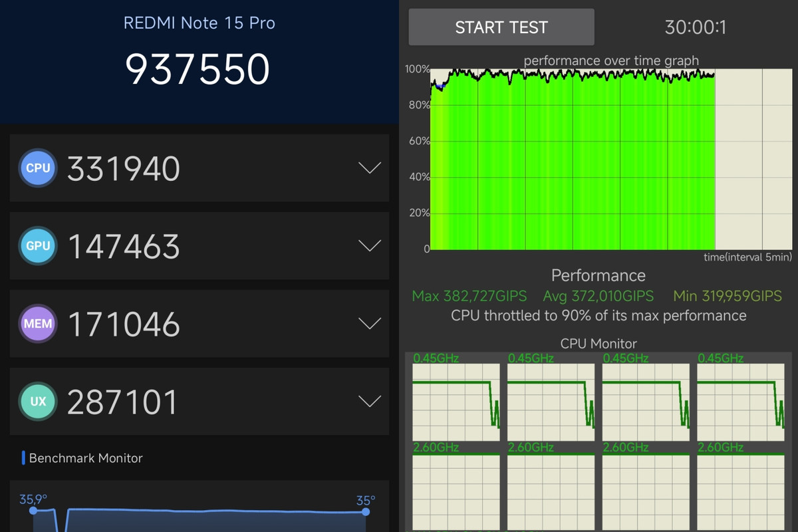Image resolution: width=798 pixels, height=532 pixels.
Task: Tap the GPU score icon
Action: point(38,246)
